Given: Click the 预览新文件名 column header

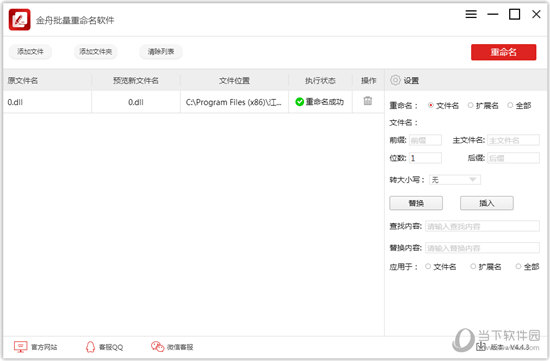Looking at the screenshot, I should tap(136, 80).
